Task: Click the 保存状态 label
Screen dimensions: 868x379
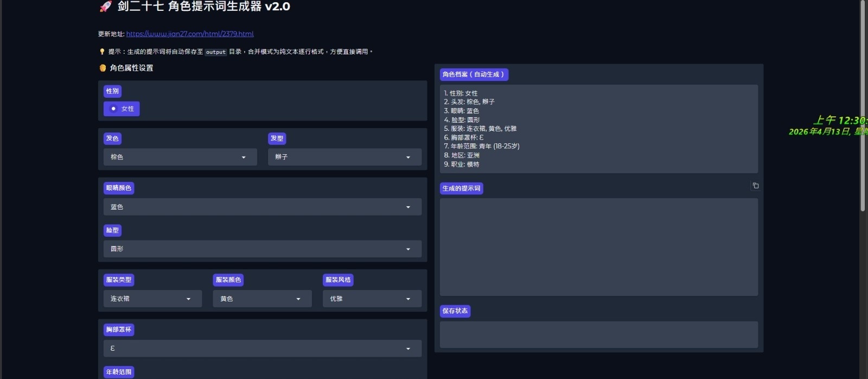Action: (455, 311)
